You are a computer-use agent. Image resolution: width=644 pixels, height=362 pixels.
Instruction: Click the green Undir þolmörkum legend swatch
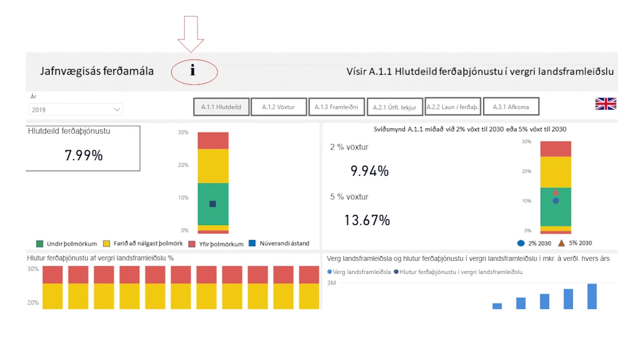[40, 244]
